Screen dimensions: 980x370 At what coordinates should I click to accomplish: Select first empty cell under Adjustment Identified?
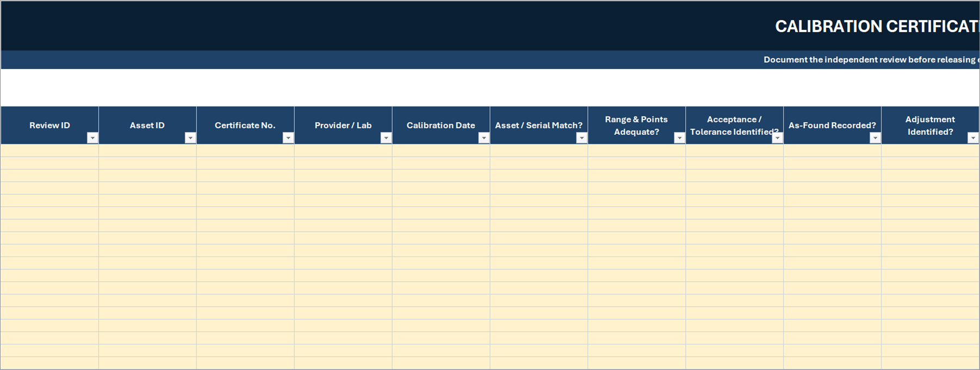pos(931,151)
